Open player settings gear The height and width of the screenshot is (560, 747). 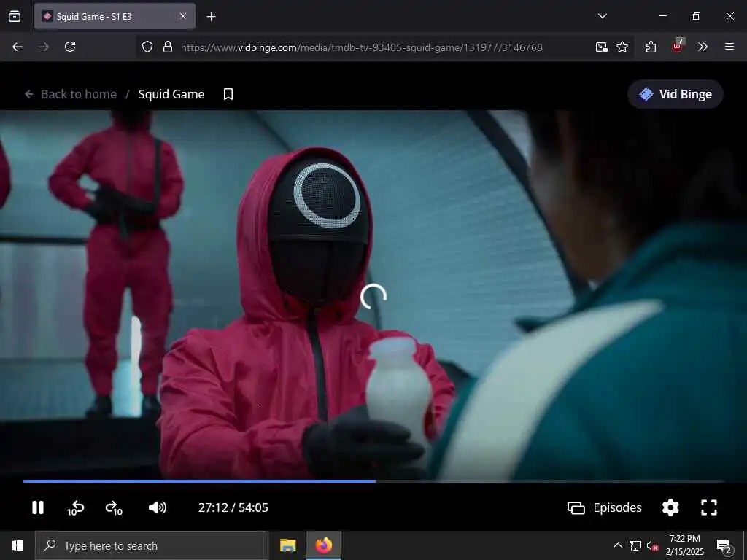point(670,507)
